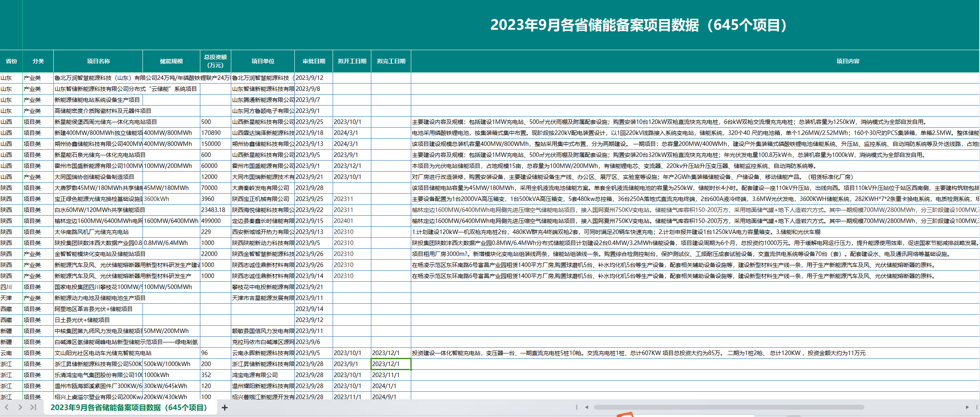The width and height of the screenshot is (980, 417).
Task: Select the project cell 大同国瑞协创储能设备制造项目
Action: point(98,177)
